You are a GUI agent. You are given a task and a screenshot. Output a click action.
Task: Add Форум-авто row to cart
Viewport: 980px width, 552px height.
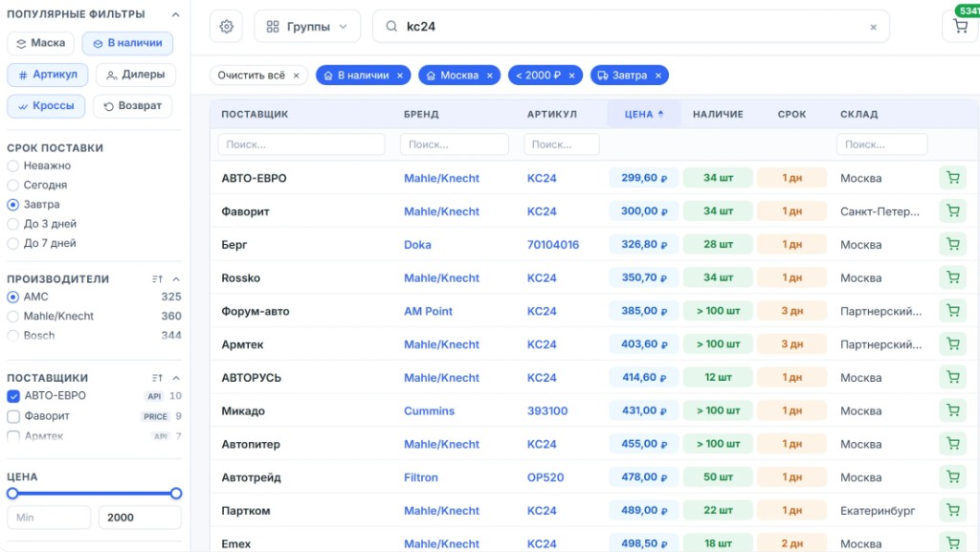pyautogui.click(x=952, y=311)
